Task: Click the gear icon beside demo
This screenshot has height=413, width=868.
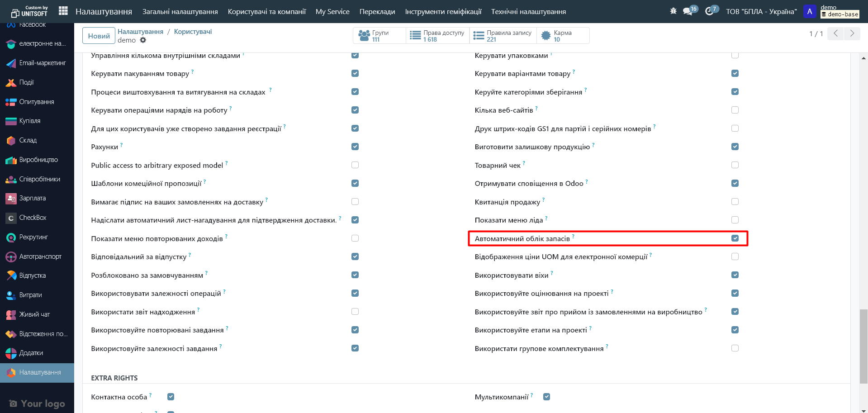Action: (143, 40)
